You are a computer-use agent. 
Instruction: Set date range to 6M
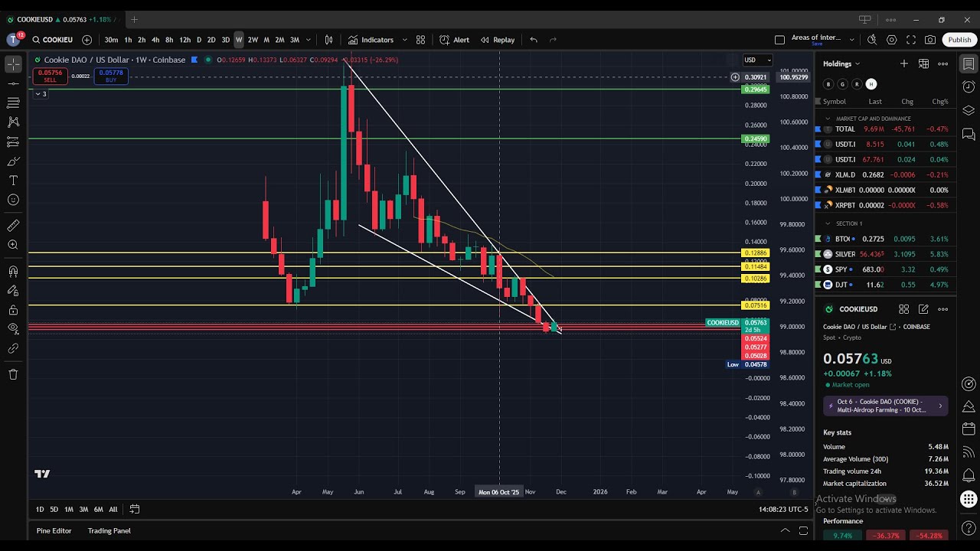pos(98,509)
